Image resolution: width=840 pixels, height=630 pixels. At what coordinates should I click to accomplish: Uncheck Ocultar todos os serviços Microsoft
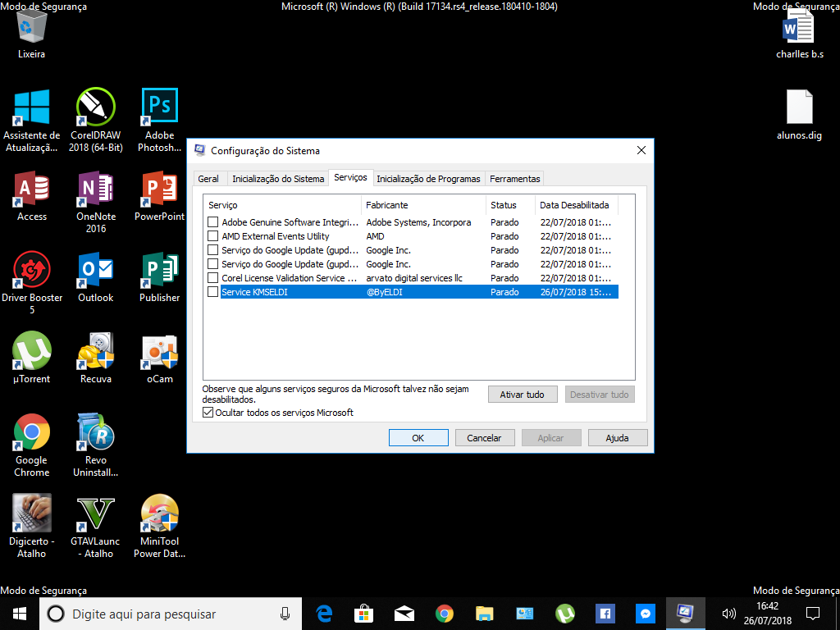208,413
